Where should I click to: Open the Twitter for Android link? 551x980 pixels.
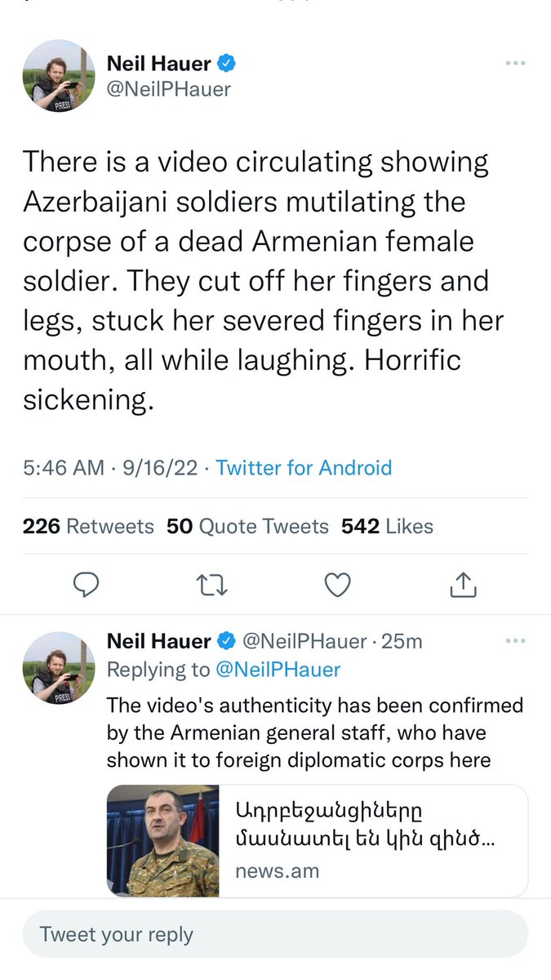click(304, 468)
